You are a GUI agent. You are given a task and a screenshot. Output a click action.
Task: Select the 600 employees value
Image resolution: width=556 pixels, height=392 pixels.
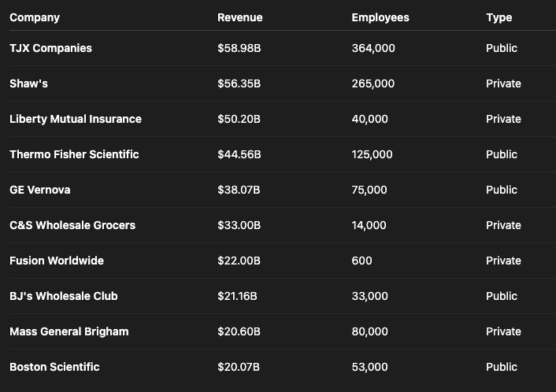pyautogui.click(x=362, y=261)
